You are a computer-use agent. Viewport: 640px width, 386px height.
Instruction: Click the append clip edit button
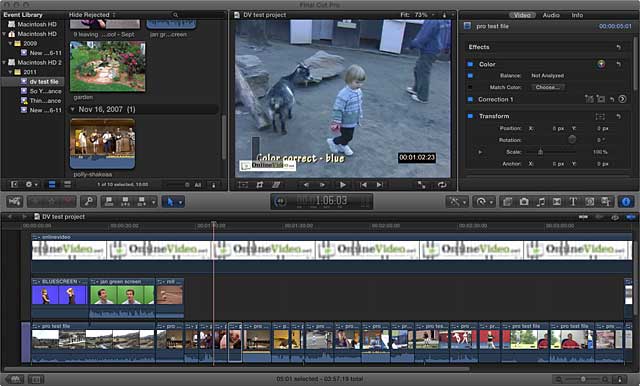(x=142, y=201)
